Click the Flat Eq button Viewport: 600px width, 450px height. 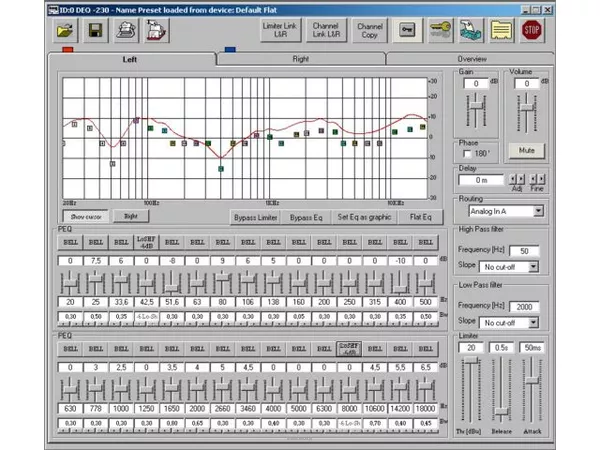click(421, 217)
